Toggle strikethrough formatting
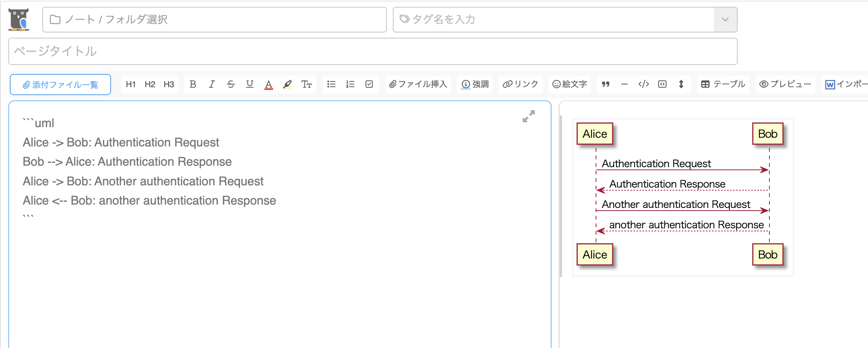Screen dimensions: 868x348 click(x=231, y=84)
